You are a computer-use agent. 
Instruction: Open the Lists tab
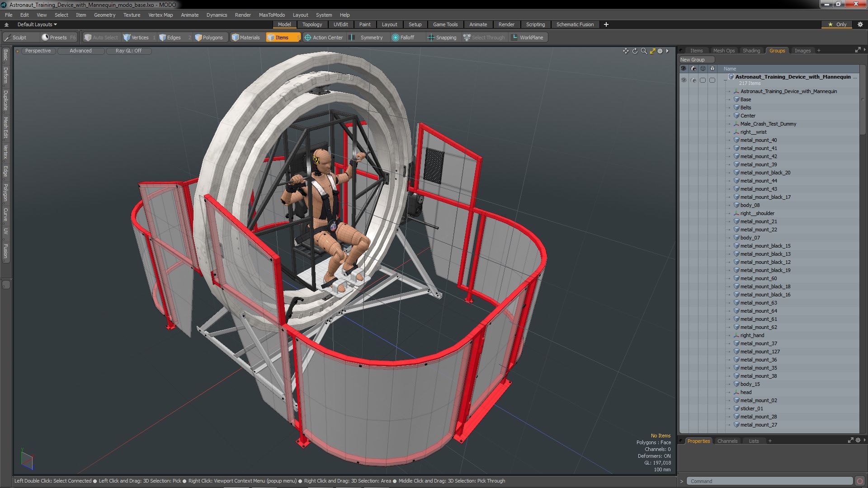754,441
